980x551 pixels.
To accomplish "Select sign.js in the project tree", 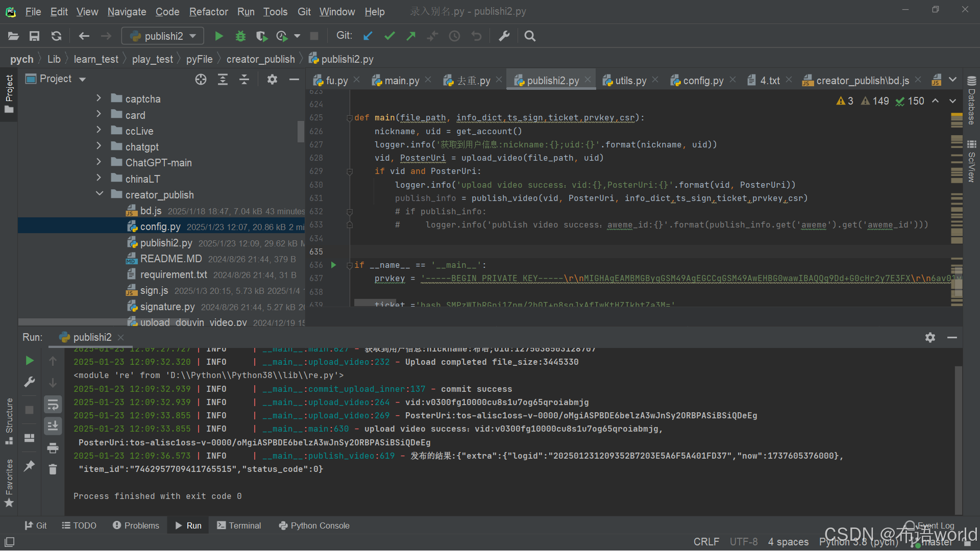I will click(154, 290).
